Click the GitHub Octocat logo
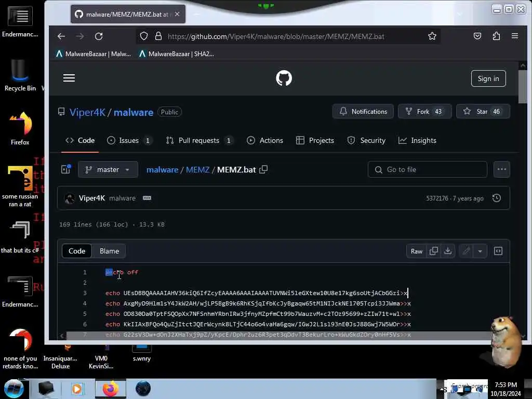Viewport: 532px width, 399px height. pos(284,78)
